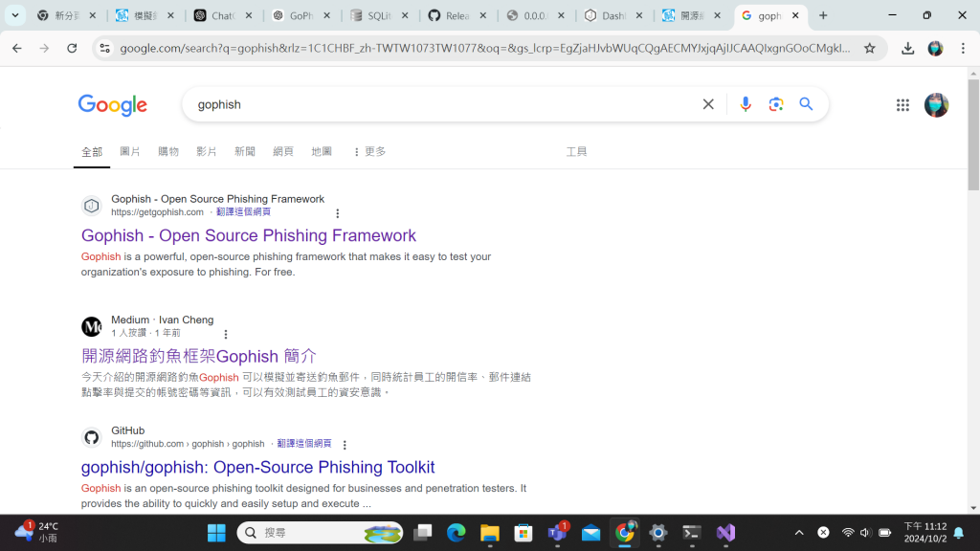The width and height of the screenshot is (980, 551).
Task: Open the tab search dropdown arrow
Action: [15, 15]
